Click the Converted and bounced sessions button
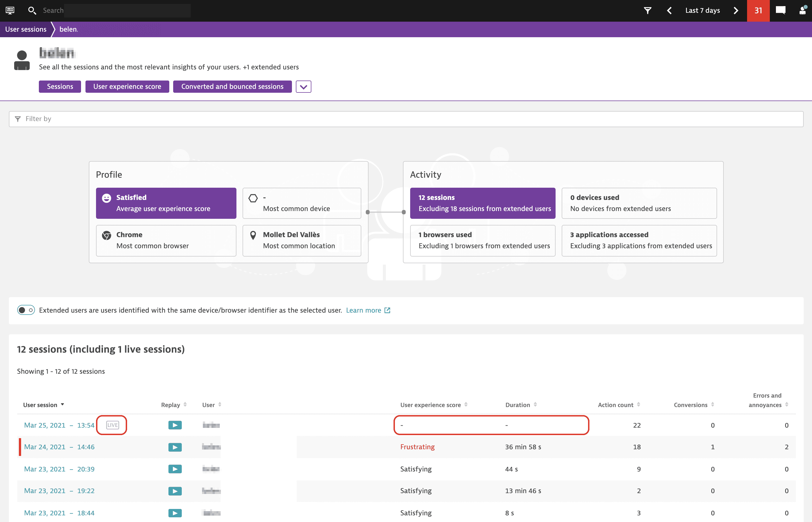The image size is (812, 522). point(232,86)
